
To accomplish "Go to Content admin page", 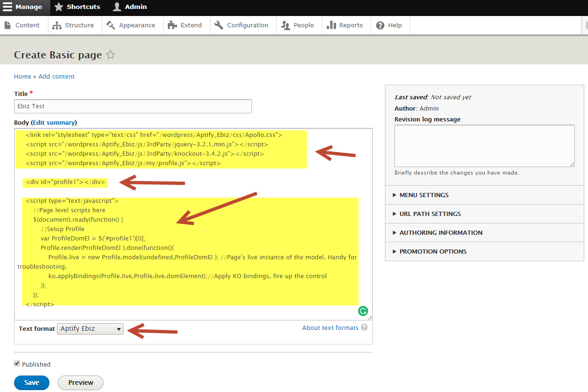I will (24, 25).
